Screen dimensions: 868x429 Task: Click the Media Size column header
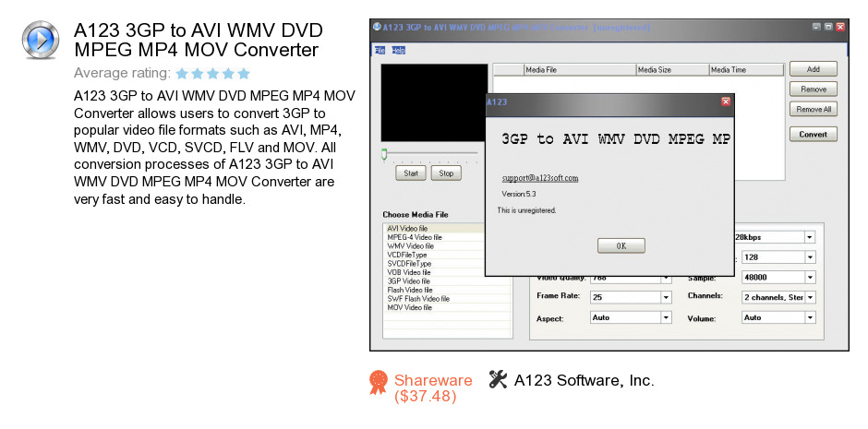pos(672,70)
